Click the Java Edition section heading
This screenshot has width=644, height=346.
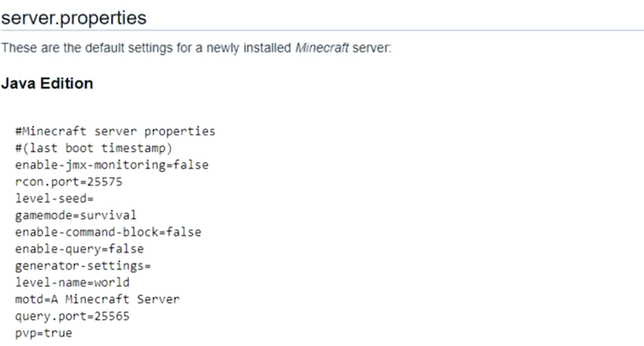pyautogui.click(x=47, y=84)
